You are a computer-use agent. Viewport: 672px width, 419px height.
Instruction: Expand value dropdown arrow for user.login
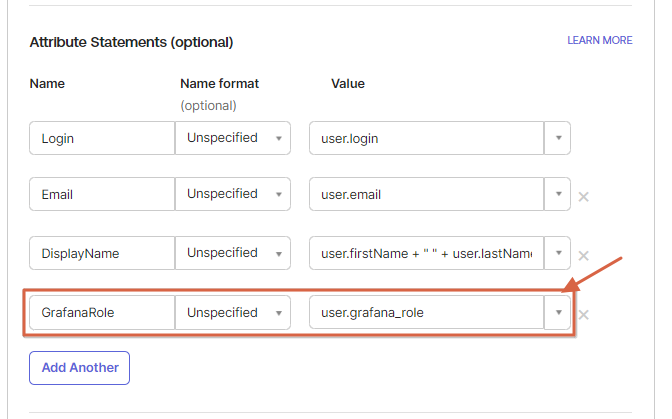pos(557,139)
